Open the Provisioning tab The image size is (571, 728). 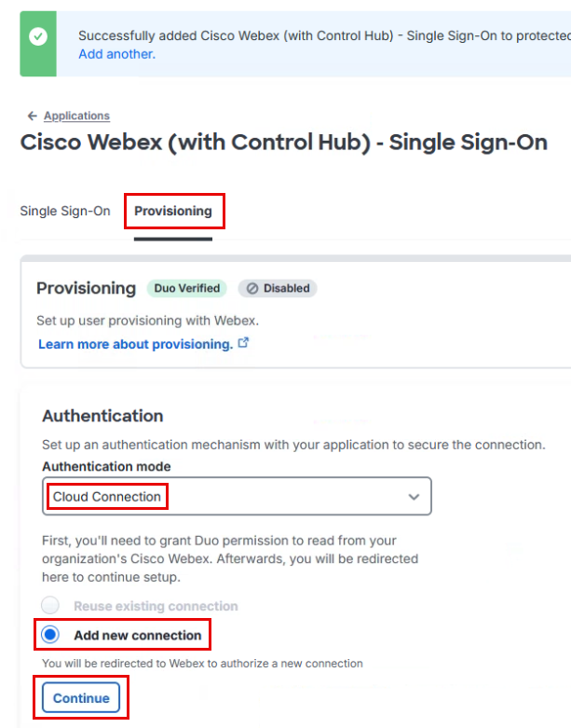tap(172, 212)
